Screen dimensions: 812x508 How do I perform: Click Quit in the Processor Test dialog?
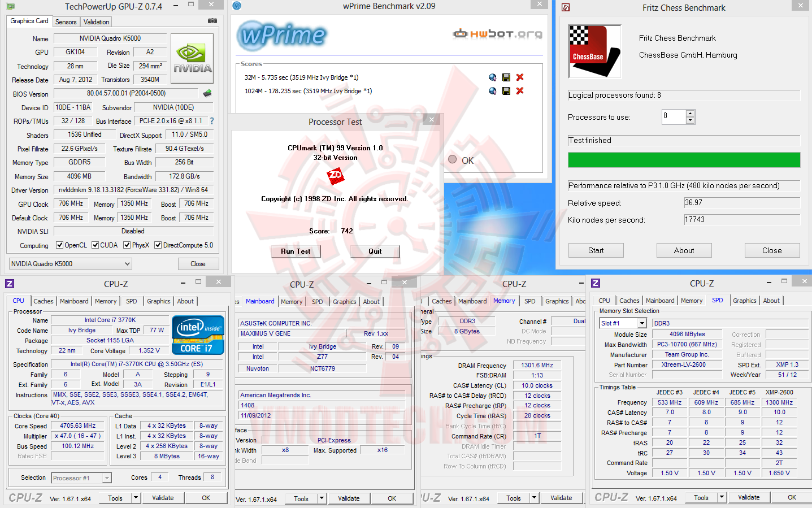click(x=375, y=251)
